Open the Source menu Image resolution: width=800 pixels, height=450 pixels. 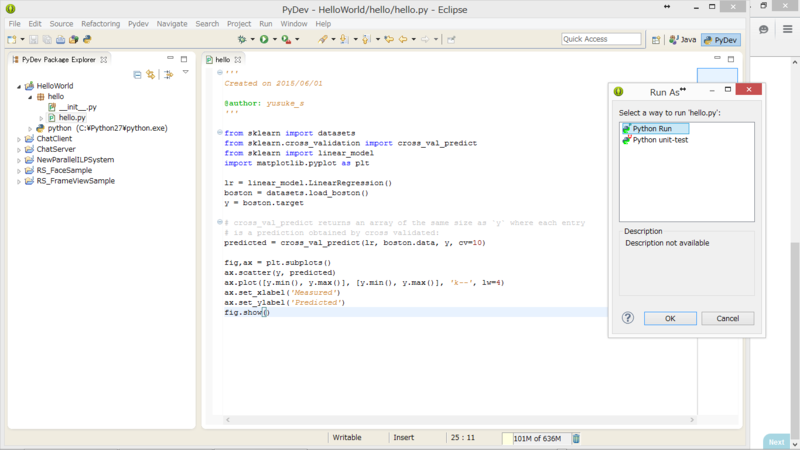coord(61,23)
